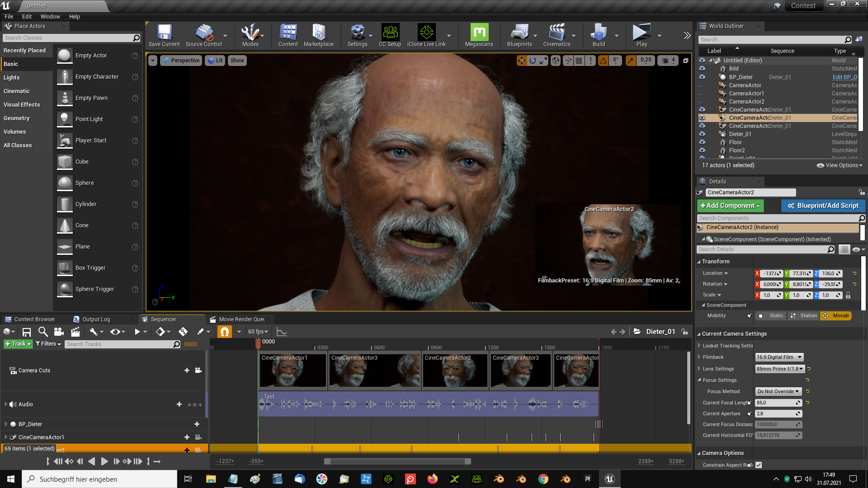Toggle the Scale lock ratio icon
Screen dimensions: 868x488
[848, 295]
